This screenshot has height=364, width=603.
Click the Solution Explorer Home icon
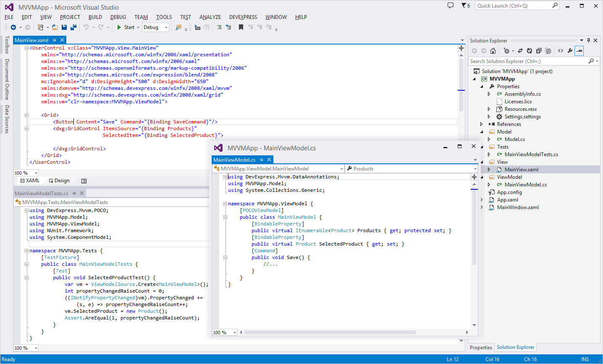[x=493, y=51]
